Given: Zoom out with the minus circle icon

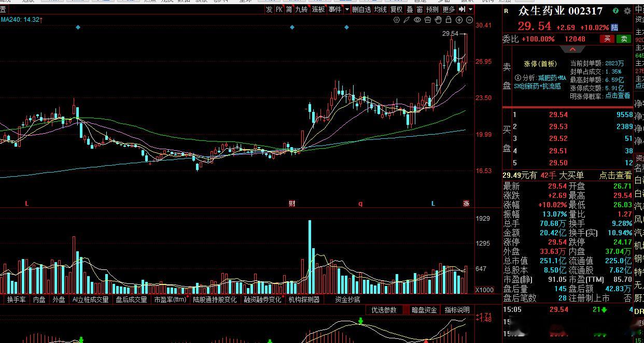Looking at the screenshot, I should pos(469,20).
